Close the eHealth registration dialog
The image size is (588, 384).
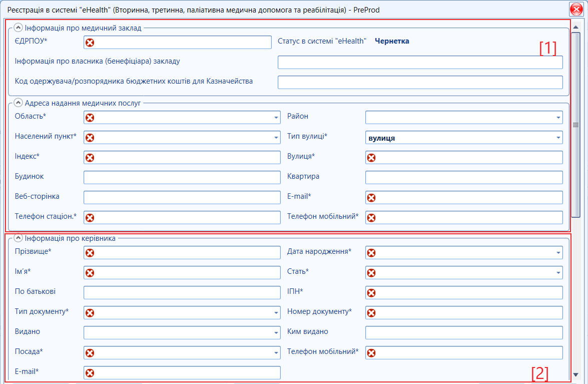click(x=576, y=10)
